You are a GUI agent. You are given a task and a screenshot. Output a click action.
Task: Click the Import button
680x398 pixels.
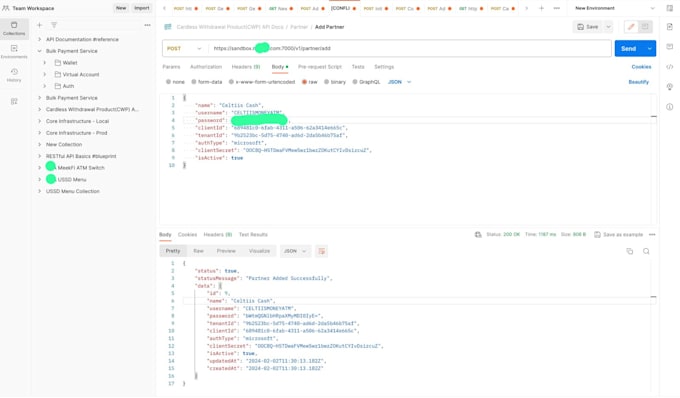(141, 8)
